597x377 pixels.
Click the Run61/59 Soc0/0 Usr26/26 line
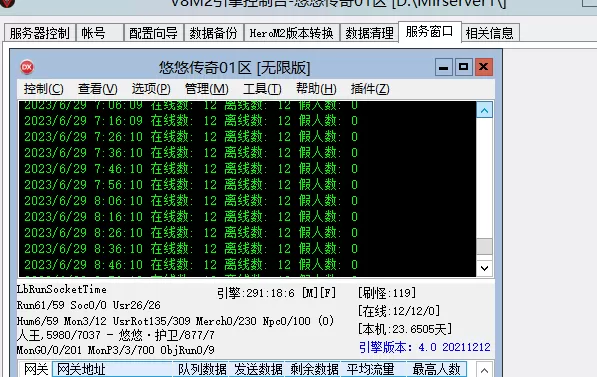tap(89, 305)
